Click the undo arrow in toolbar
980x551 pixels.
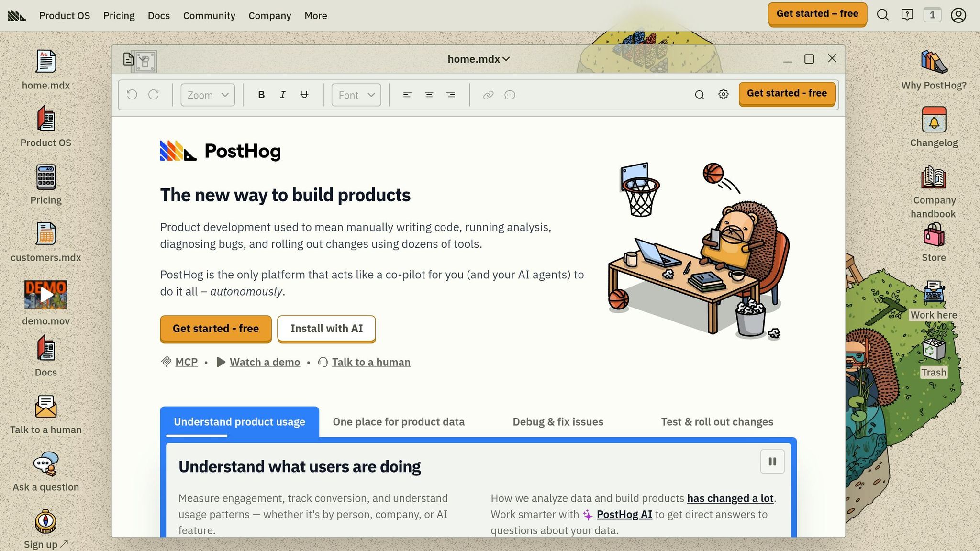132,95
